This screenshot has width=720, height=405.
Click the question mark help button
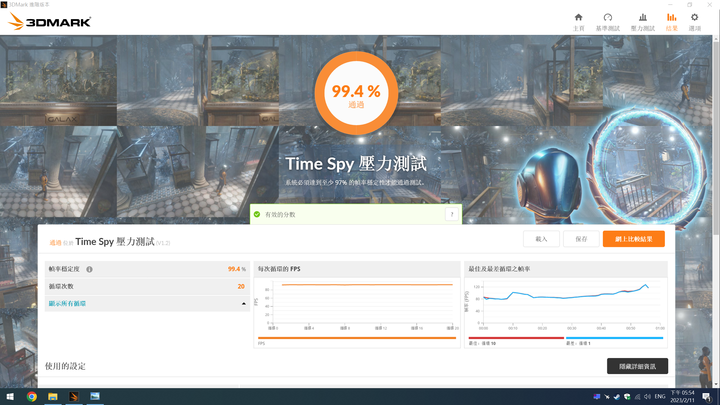(452, 214)
